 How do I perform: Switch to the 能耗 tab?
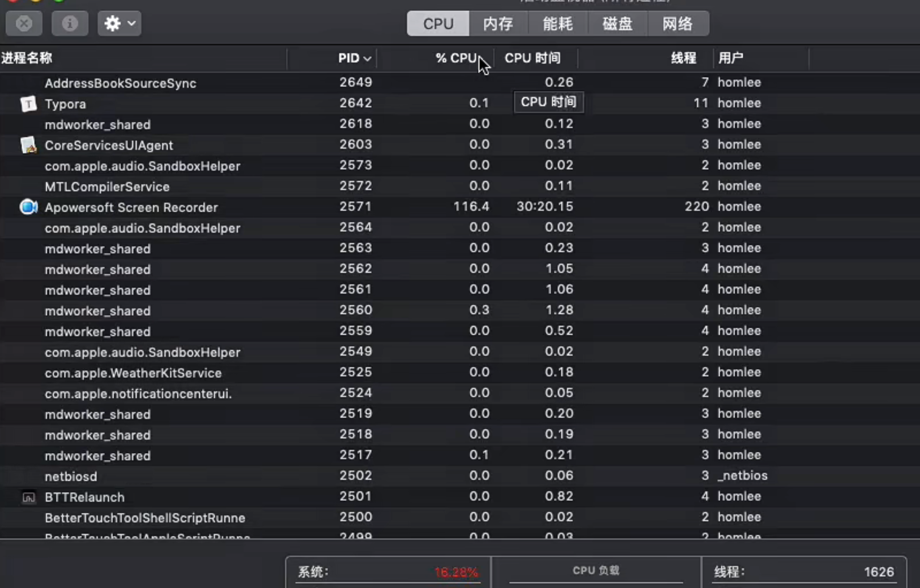coord(558,24)
